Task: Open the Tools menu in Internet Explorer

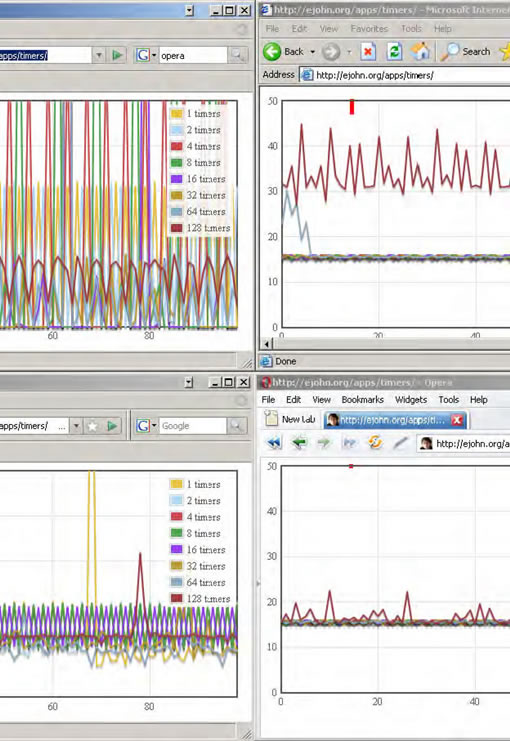Action: coord(411,29)
